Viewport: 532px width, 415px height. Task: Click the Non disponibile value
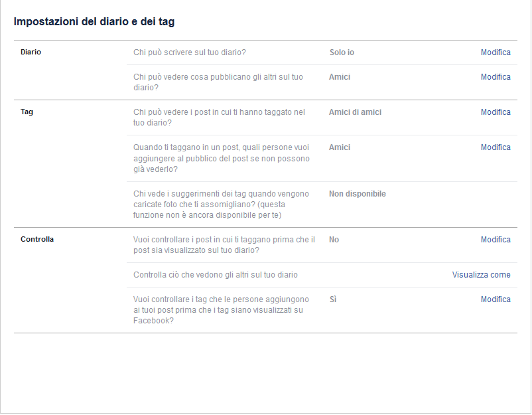click(x=358, y=194)
